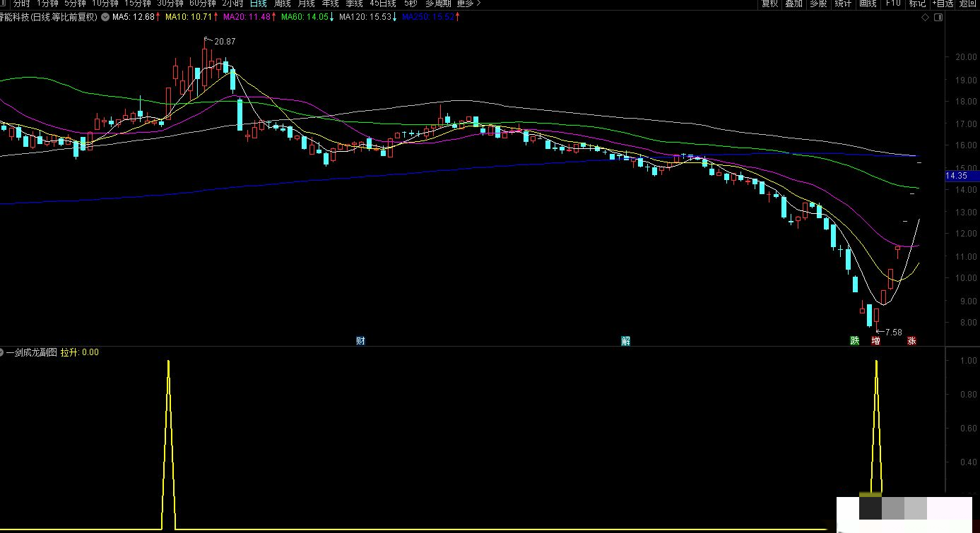The image size is (980, 533).
Task: Click the green 跌 event marker
Action: pos(855,341)
